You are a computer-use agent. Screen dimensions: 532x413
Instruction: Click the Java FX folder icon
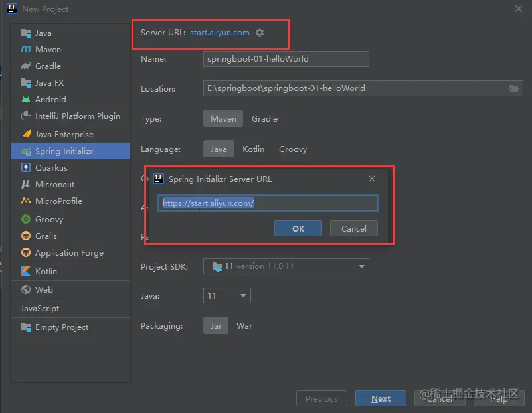click(26, 82)
